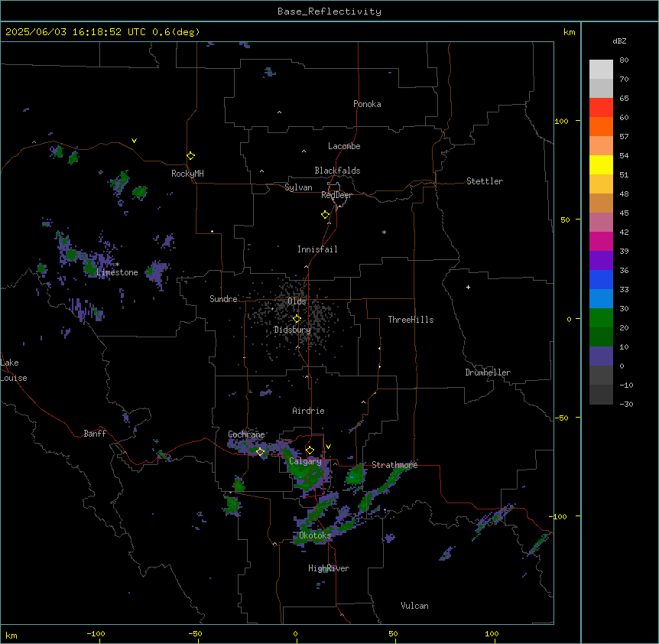Click the Sylvan label
Screen dimensions: 659x644
click(x=298, y=187)
